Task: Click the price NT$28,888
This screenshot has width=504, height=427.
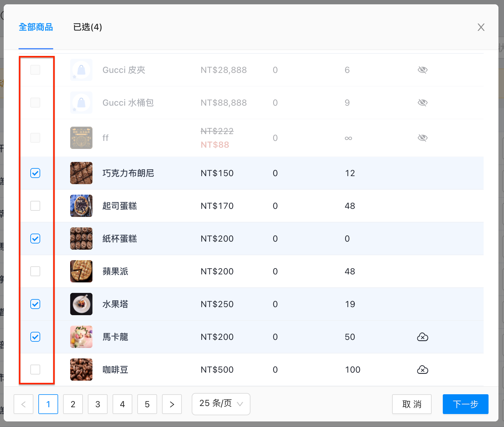Action: [224, 70]
